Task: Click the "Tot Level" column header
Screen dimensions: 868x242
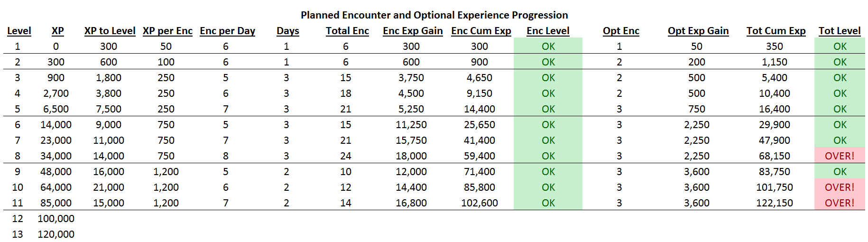Action: (839, 31)
